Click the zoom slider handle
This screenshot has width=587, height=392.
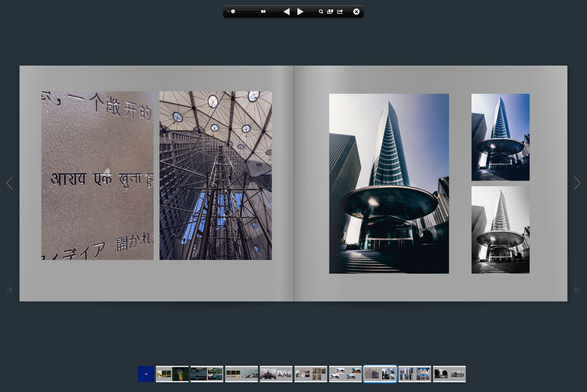233,12
